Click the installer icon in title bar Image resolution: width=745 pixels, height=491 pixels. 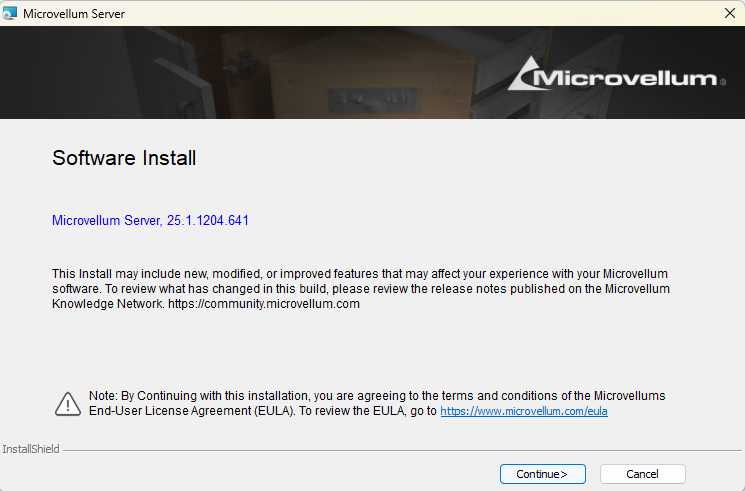coord(10,13)
